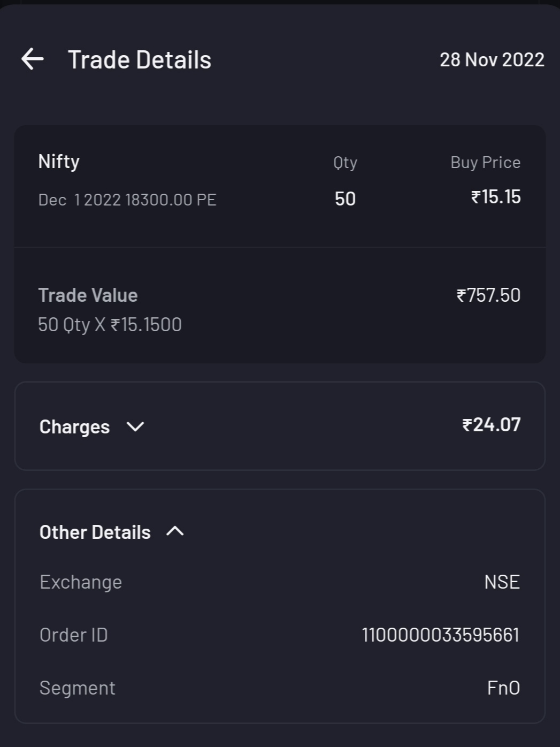Click the Order ID row label

coord(74,635)
